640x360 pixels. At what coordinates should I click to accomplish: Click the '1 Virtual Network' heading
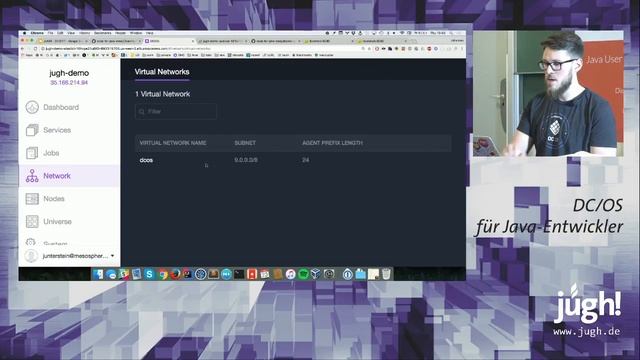click(162, 94)
